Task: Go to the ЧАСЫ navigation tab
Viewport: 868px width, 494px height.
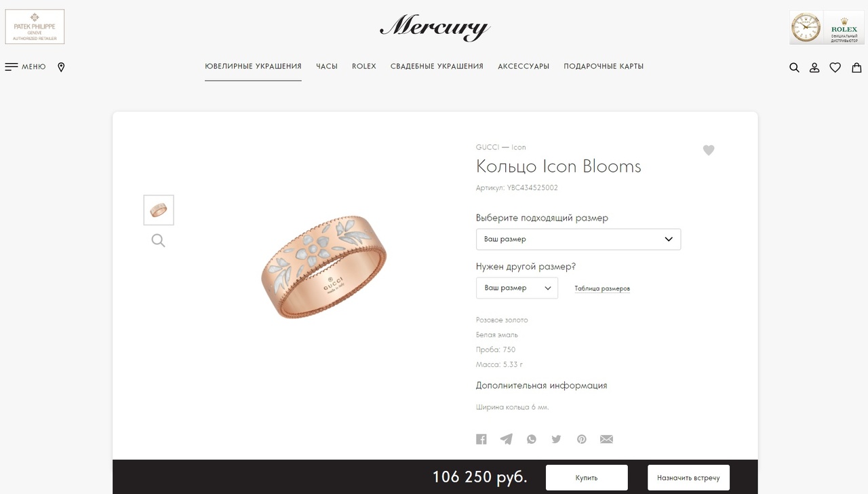Action: point(327,66)
